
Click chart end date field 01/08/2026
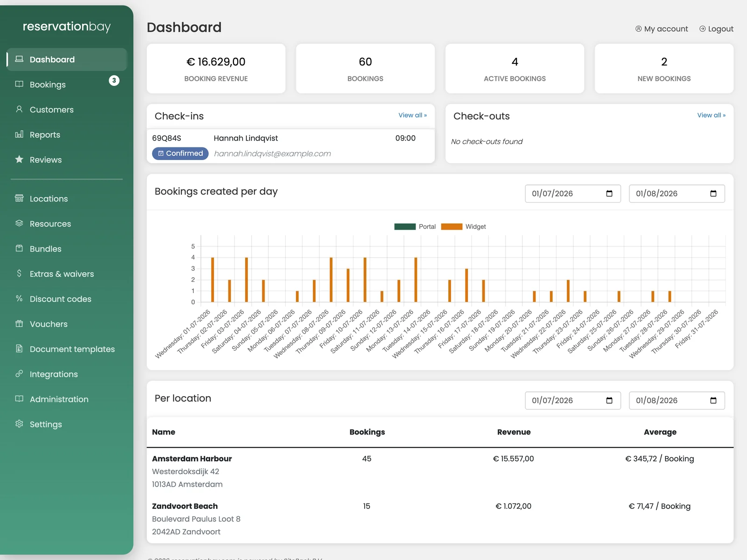click(x=677, y=194)
